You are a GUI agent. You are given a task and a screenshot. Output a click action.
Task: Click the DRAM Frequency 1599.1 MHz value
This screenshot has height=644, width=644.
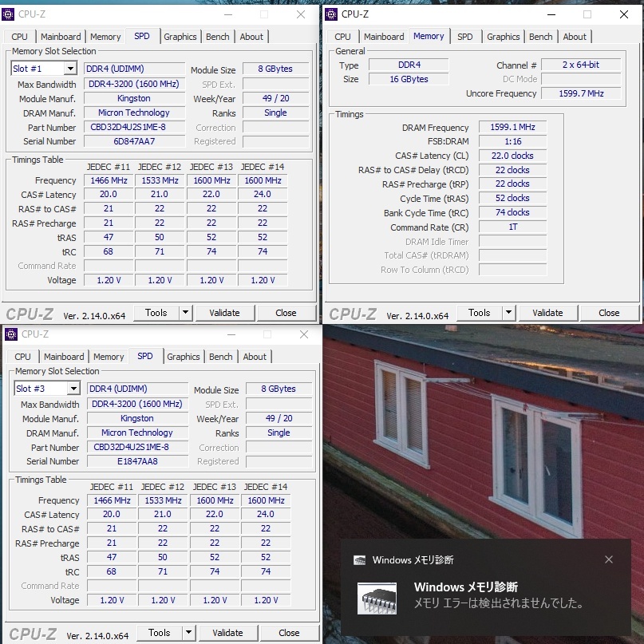pos(512,127)
